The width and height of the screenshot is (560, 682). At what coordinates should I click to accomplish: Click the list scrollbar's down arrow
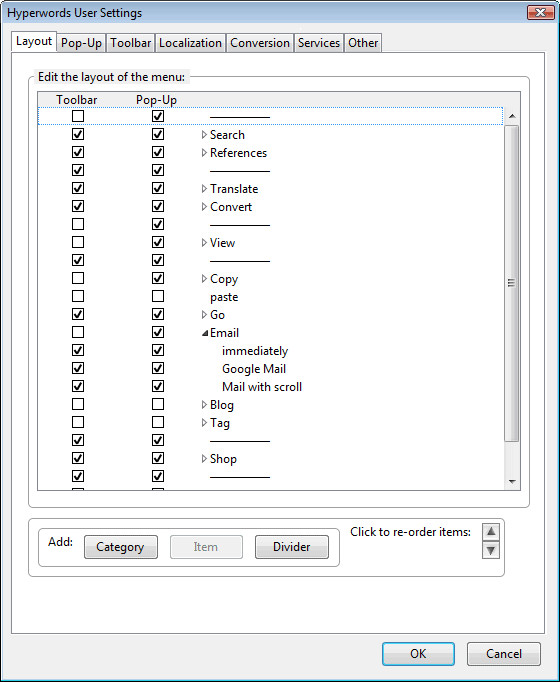tap(512, 481)
